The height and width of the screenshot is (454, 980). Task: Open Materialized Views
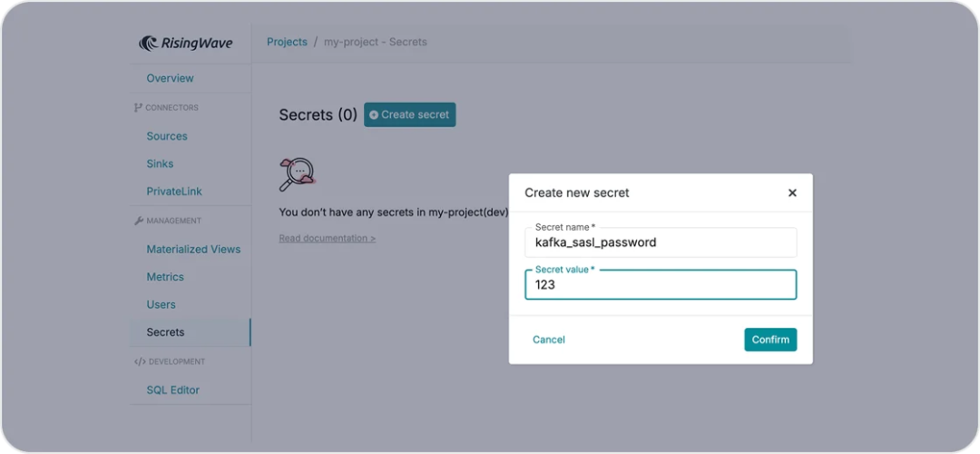(193, 249)
